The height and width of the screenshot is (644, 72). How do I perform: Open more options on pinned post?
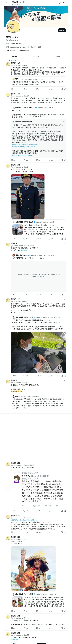click(65, 63)
